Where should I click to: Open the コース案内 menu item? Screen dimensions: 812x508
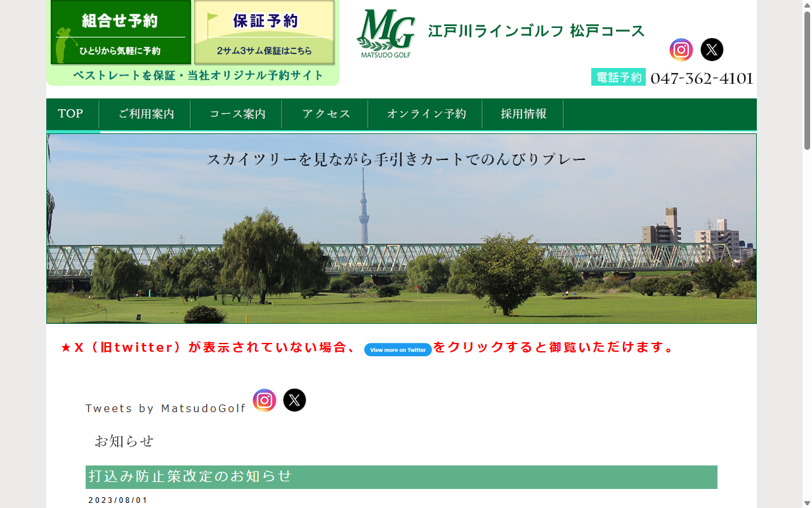click(237, 114)
